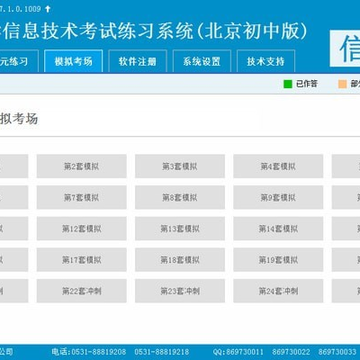Start 第12套模拟 exam
Viewport: 360px width, 360px height.
82,229
